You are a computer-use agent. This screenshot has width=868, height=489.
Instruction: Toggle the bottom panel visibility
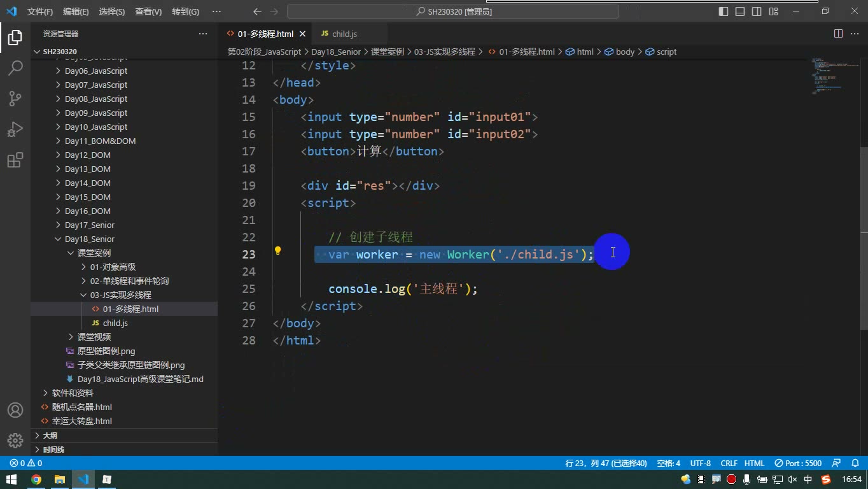(x=740, y=11)
